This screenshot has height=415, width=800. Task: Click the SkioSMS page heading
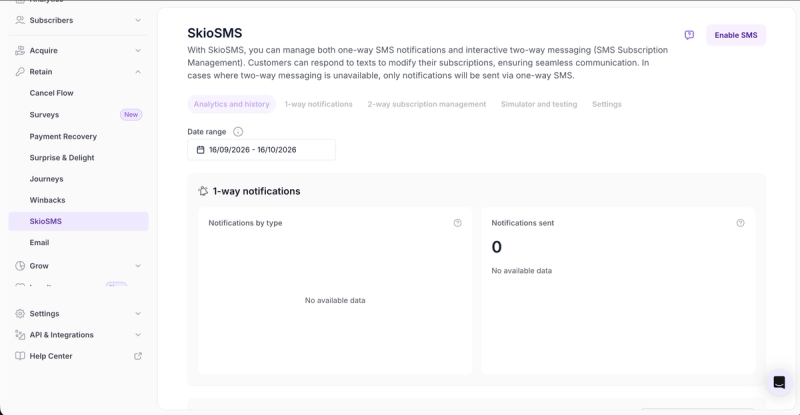pyautogui.click(x=215, y=33)
